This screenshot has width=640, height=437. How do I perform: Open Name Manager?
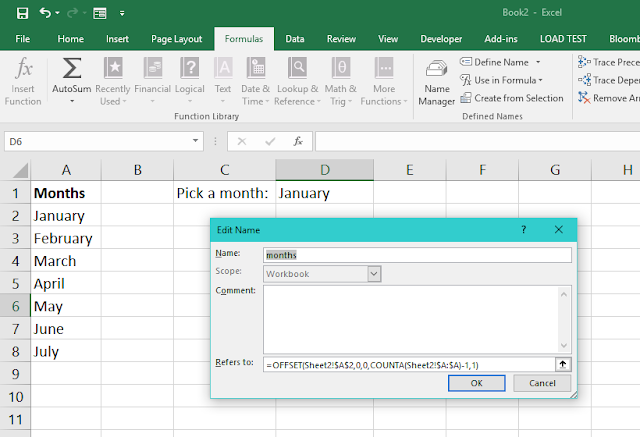point(436,82)
